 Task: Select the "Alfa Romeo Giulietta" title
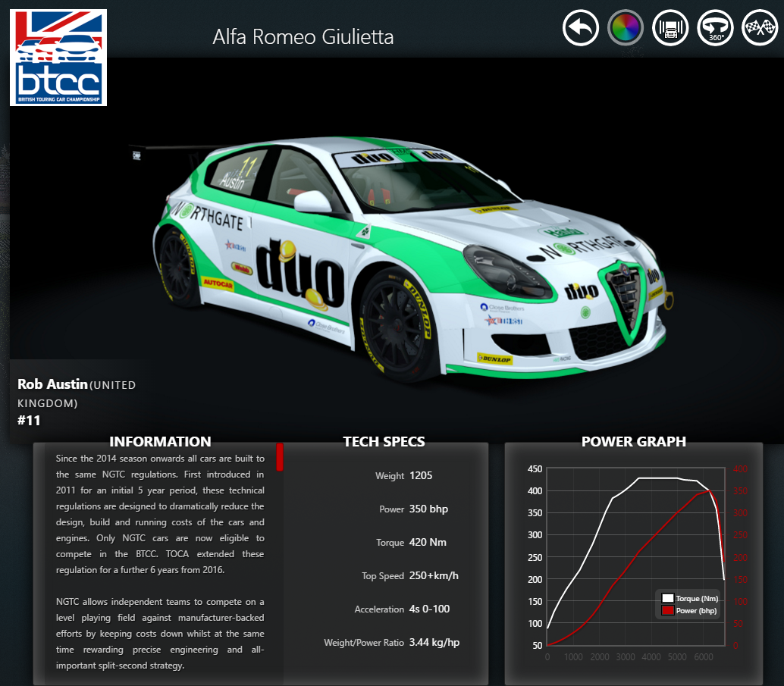pyautogui.click(x=303, y=37)
